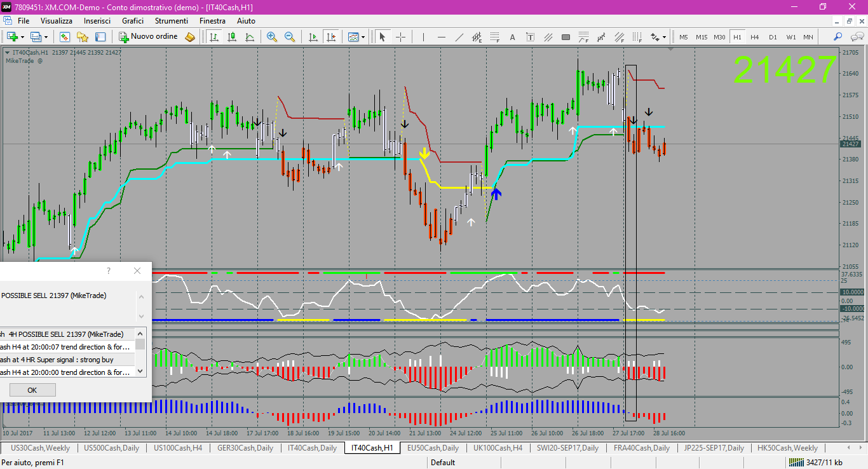Image resolution: width=868 pixels, height=469 pixels.
Task: Switch timeframe to M5
Action: pyautogui.click(x=684, y=37)
